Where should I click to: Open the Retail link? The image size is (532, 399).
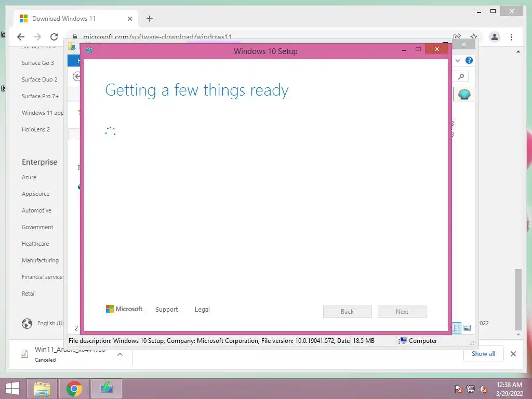29,294
